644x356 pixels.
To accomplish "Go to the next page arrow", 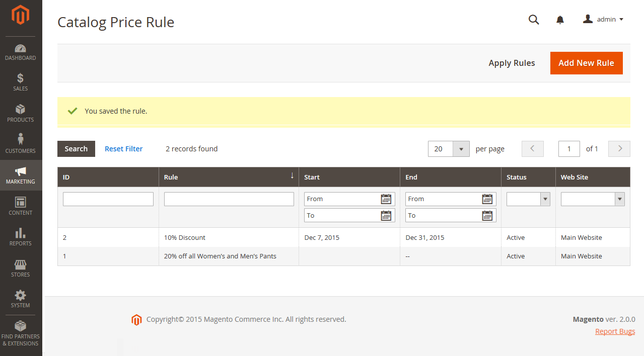I will click(x=619, y=149).
